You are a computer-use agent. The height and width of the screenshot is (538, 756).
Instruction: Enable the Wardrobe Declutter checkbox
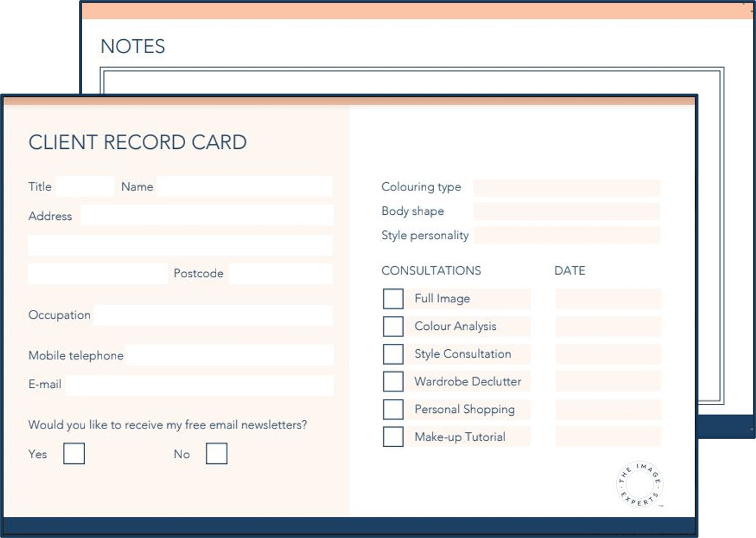tap(393, 381)
